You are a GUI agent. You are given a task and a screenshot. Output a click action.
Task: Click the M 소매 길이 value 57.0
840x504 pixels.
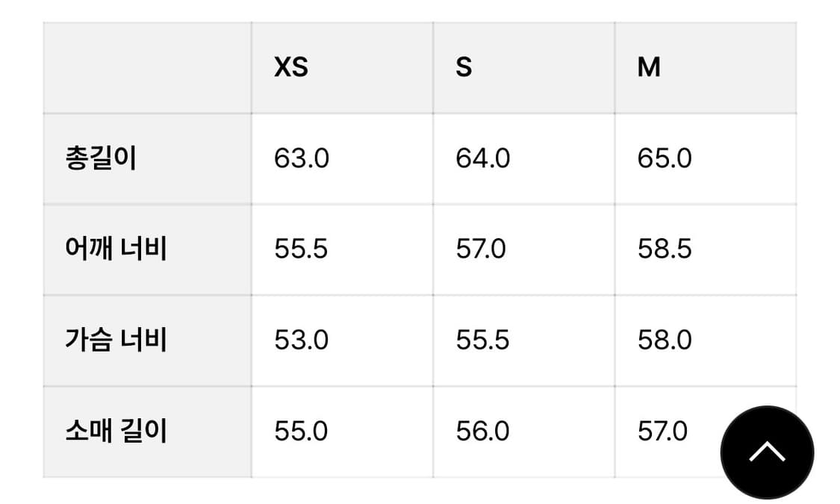(x=662, y=432)
